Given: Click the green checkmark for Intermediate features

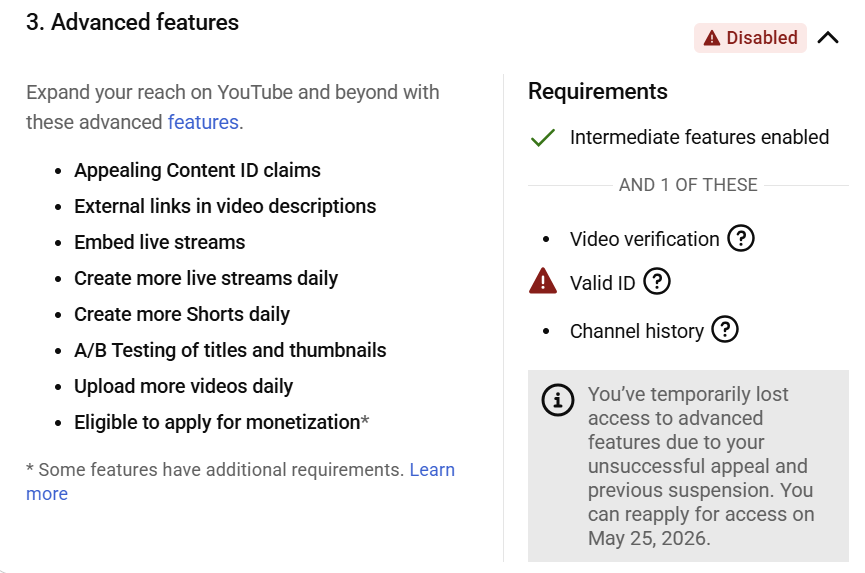Looking at the screenshot, I should pos(542,137).
